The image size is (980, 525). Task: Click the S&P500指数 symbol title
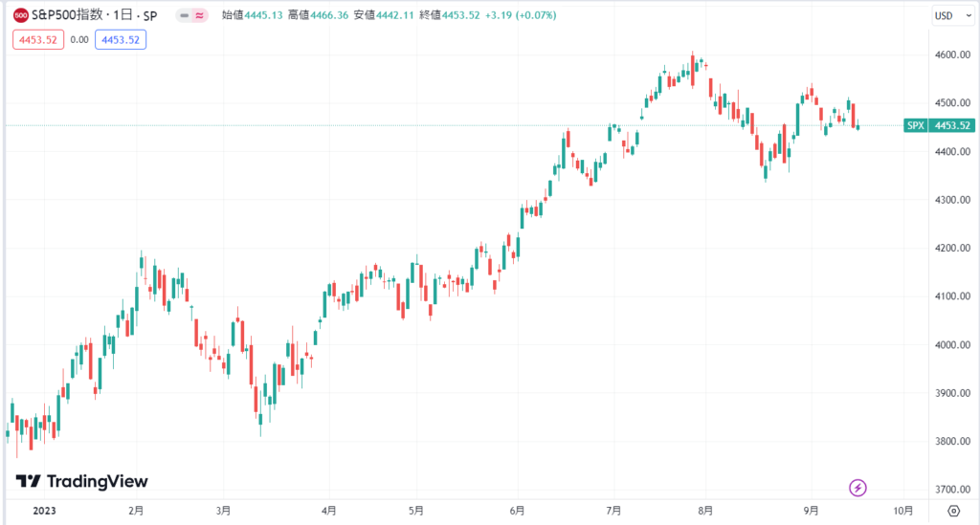pos(67,15)
